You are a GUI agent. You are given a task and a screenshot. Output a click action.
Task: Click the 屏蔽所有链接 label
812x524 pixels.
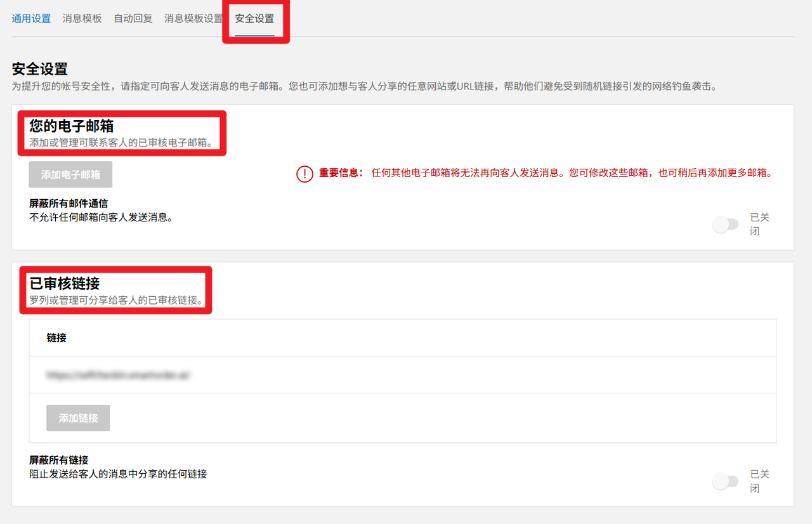[58, 460]
